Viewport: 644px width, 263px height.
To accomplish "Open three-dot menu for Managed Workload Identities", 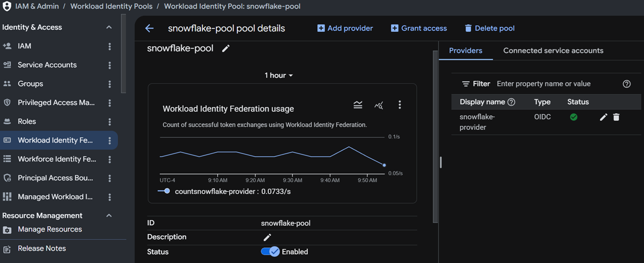I will click(109, 197).
